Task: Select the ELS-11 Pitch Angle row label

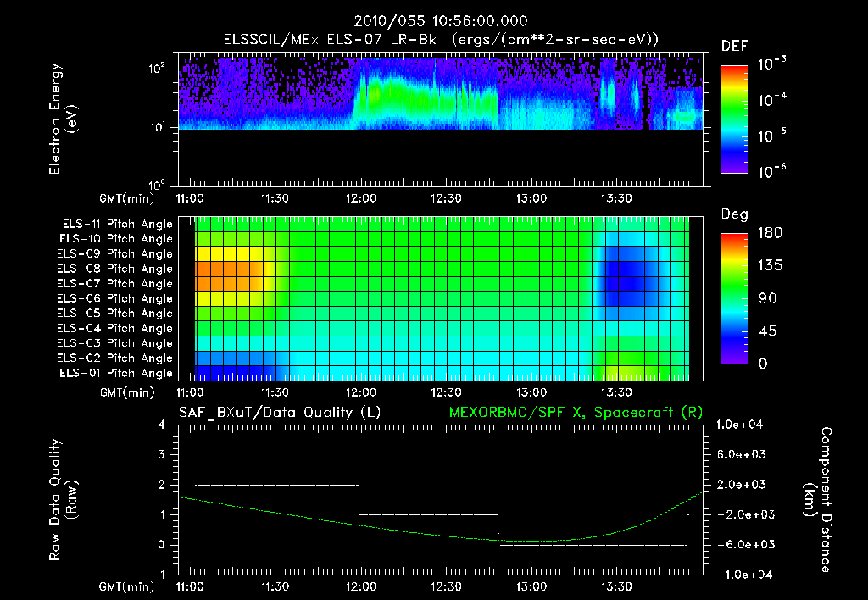Action: click(x=117, y=225)
